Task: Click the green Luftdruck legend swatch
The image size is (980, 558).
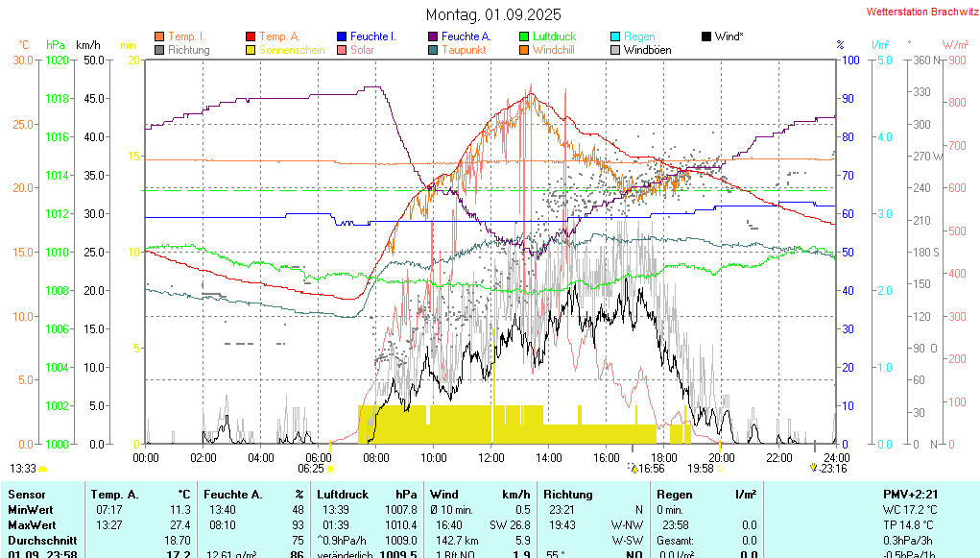Action: tap(524, 36)
